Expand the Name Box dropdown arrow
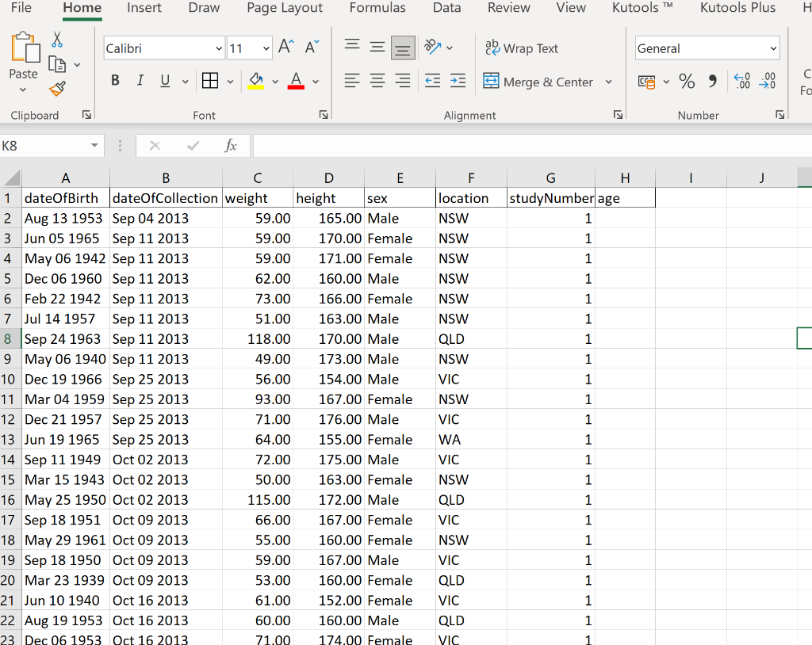 click(x=94, y=146)
